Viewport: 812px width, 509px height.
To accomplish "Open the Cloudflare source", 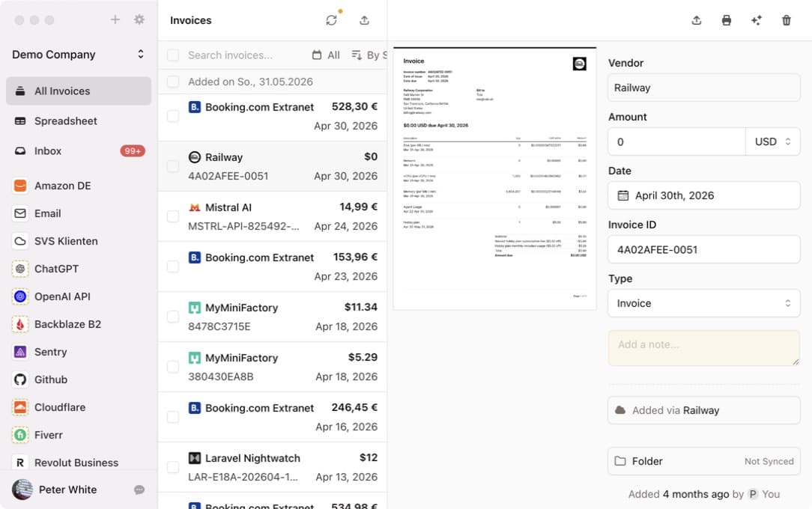I will (79, 407).
